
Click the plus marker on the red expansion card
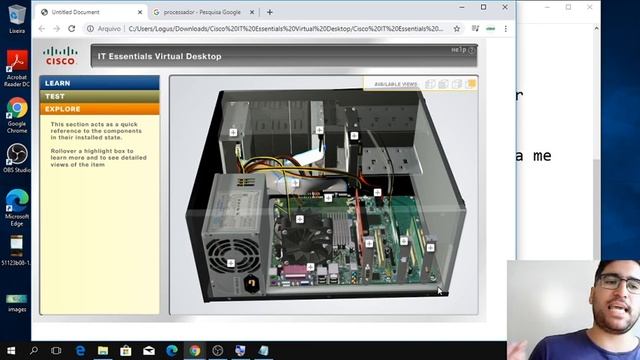pyautogui.click(x=369, y=243)
